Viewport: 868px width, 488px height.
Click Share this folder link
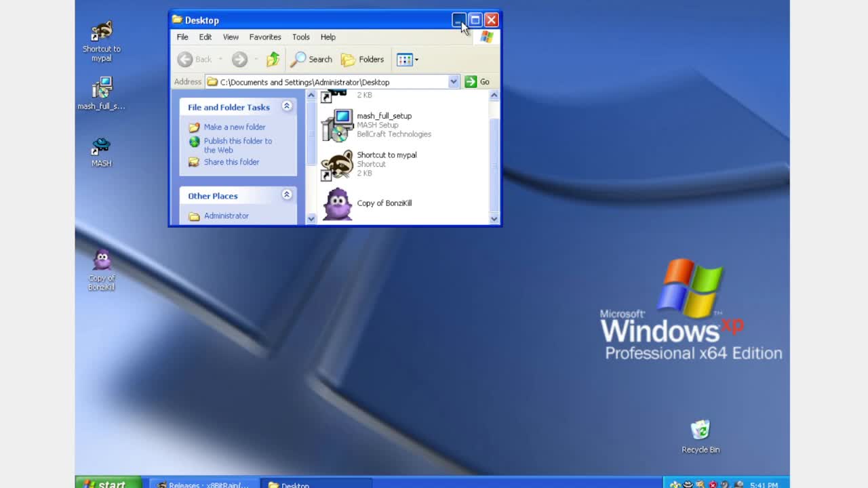click(x=231, y=162)
